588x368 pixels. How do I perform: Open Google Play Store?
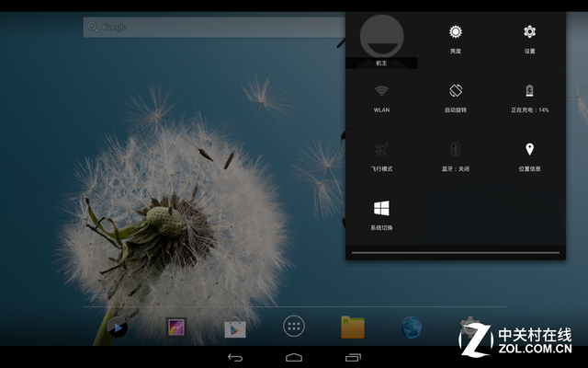point(235,327)
